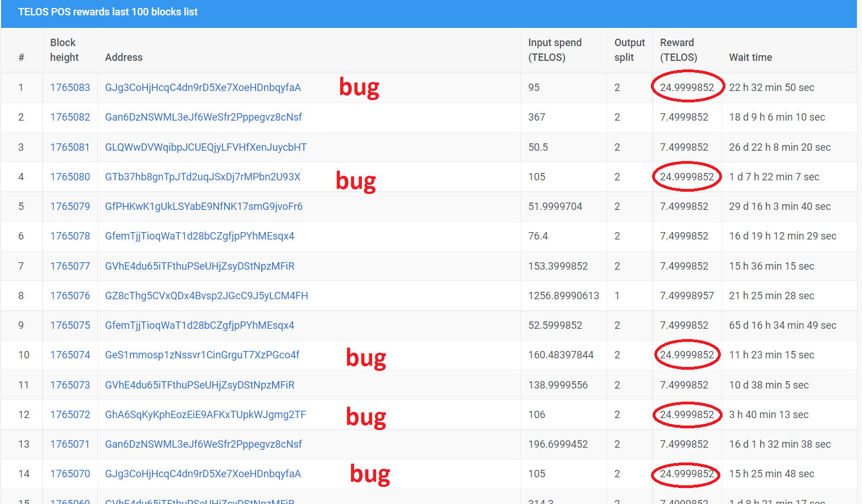Image resolution: width=862 pixels, height=504 pixels.
Task: Open block height 1765077 link
Action: pos(70,266)
